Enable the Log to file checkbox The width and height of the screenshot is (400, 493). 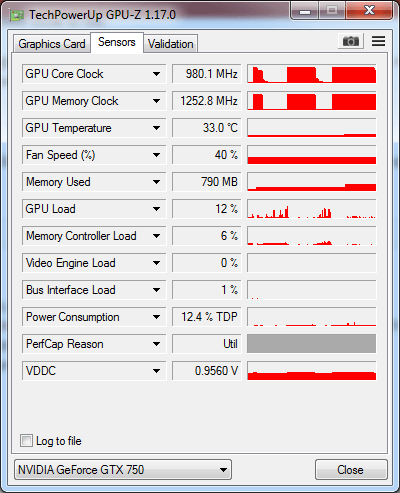pos(26,441)
